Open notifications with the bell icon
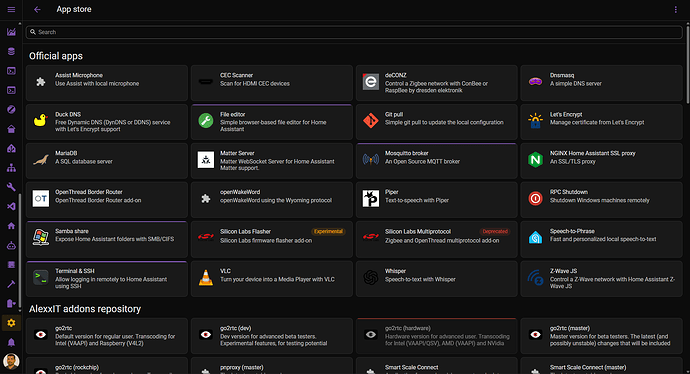 pyautogui.click(x=11, y=342)
